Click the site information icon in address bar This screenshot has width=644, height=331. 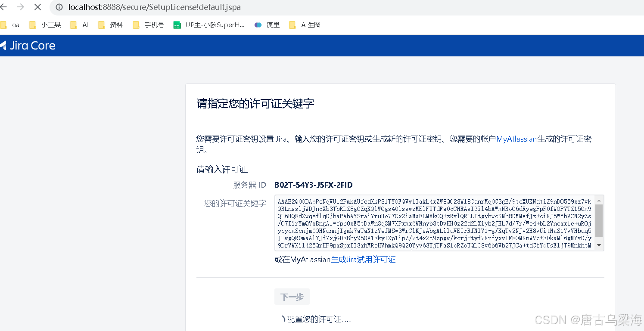pyautogui.click(x=59, y=7)
